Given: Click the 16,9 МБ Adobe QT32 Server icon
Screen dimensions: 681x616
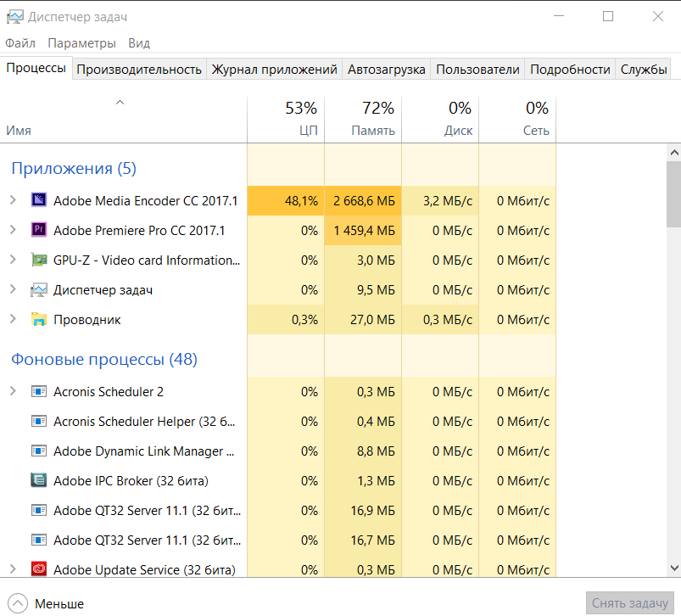Looking at the screenshot, I should click(39, 510).
